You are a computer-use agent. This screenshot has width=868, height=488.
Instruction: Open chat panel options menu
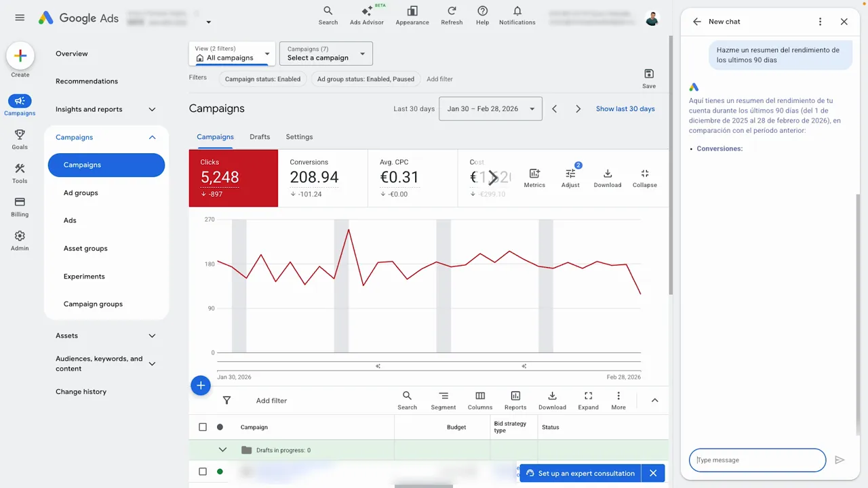pyautogui.click(x=821, y=22)
